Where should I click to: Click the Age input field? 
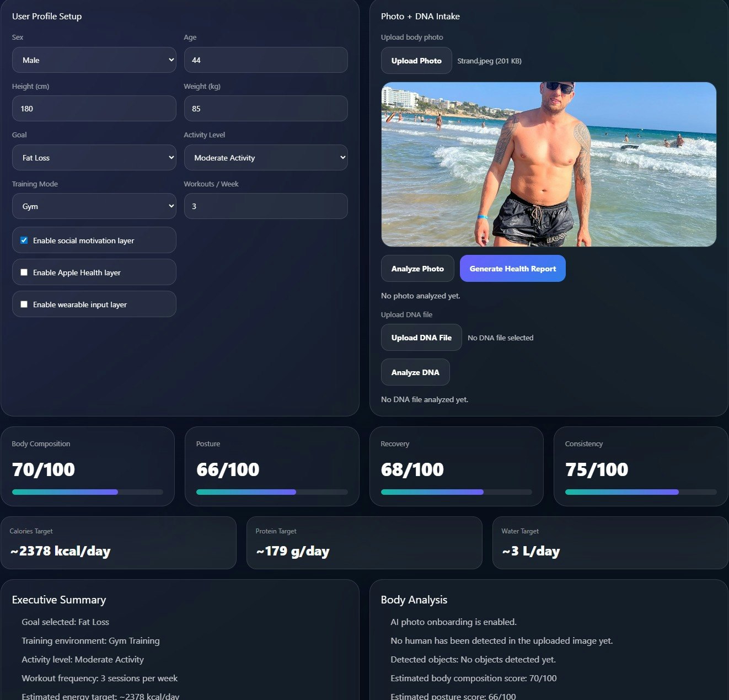click(x=265, y=60)
